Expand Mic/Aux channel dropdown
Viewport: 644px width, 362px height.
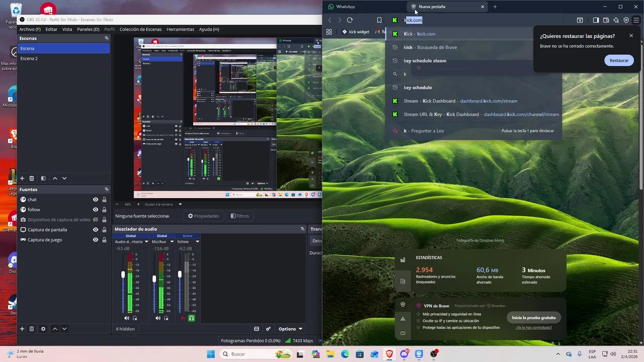(x=172, y=242)
